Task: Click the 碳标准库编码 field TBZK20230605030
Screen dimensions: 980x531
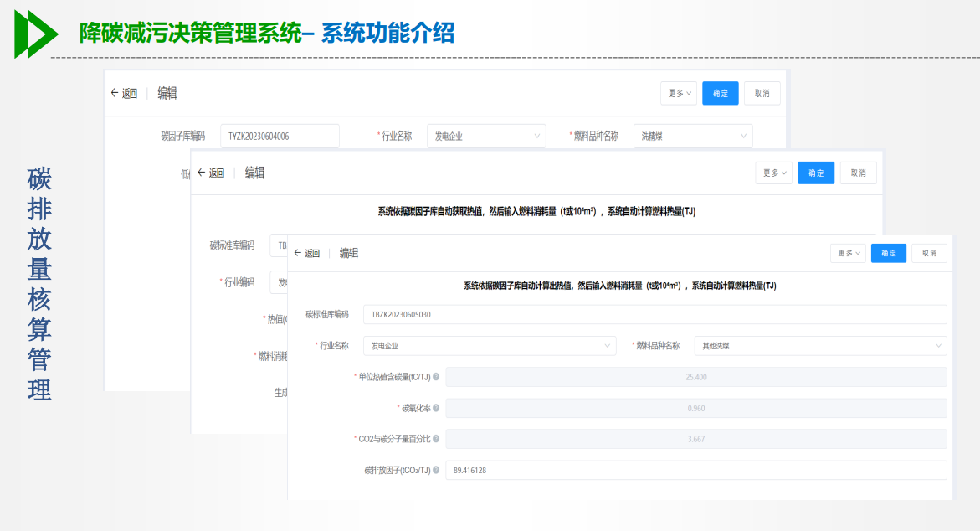Action: point(655,315)
